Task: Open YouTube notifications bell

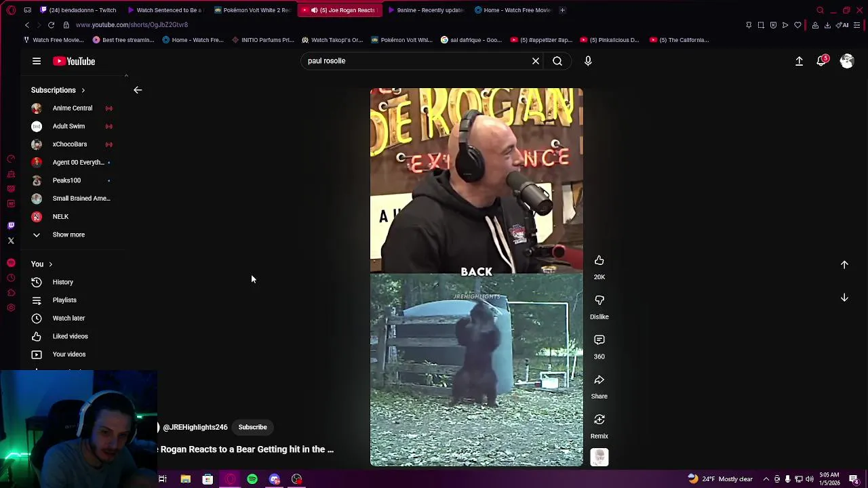Action: click(x=822, y=61)
